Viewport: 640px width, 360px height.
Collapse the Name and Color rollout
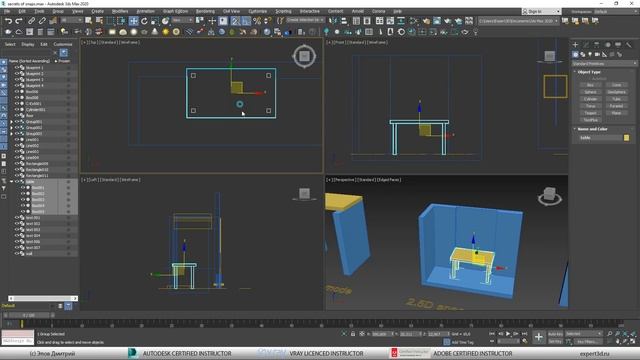pos(575,129)
